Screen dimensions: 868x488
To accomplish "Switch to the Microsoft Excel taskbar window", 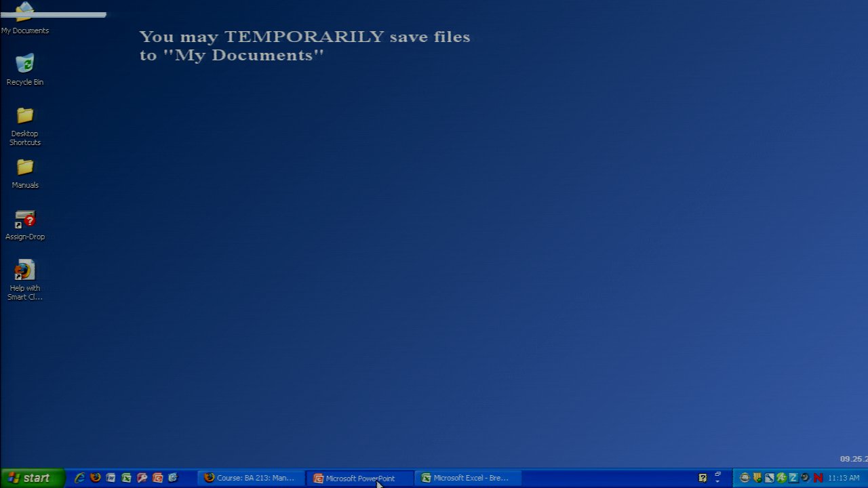I will (x=467, y=478).
